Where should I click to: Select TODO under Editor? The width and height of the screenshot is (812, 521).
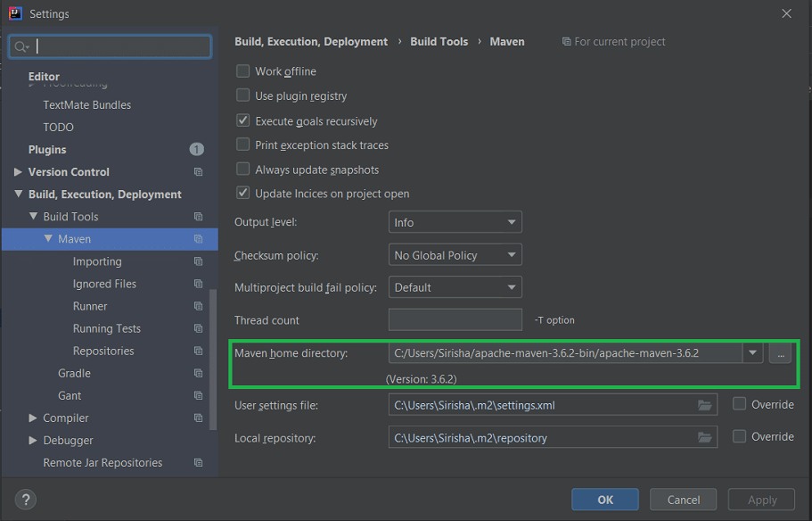click(x=58, y=127)
